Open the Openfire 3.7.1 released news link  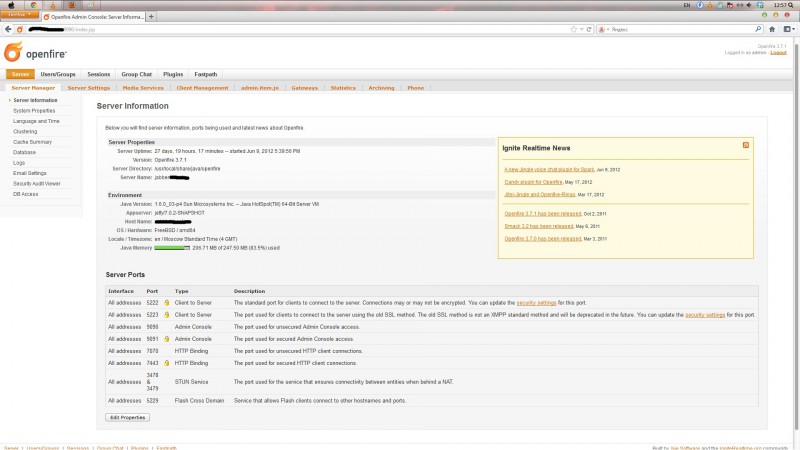pos(543,214)
